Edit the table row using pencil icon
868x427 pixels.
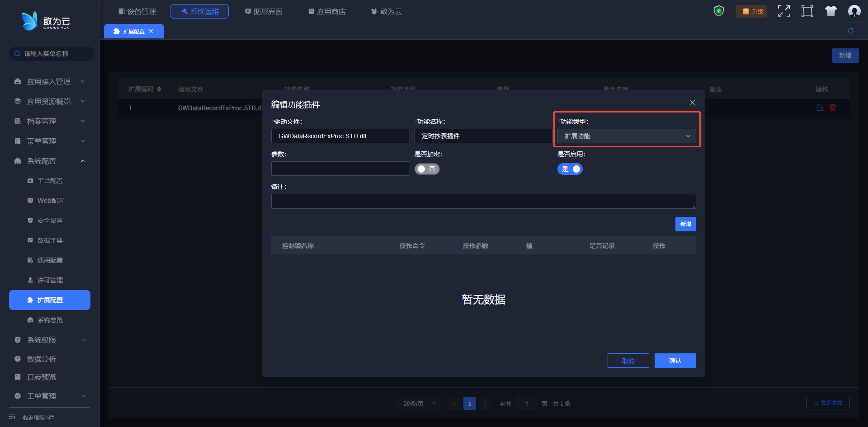(819, 108)
